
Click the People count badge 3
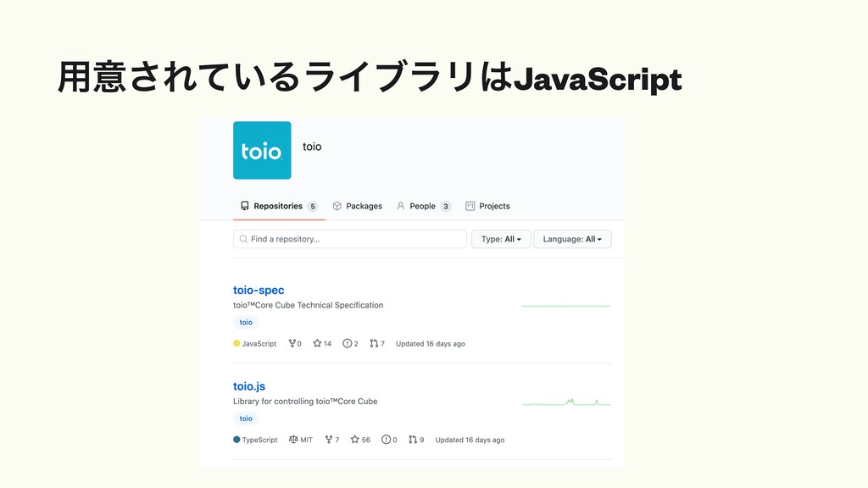click(x=446, y=207)
